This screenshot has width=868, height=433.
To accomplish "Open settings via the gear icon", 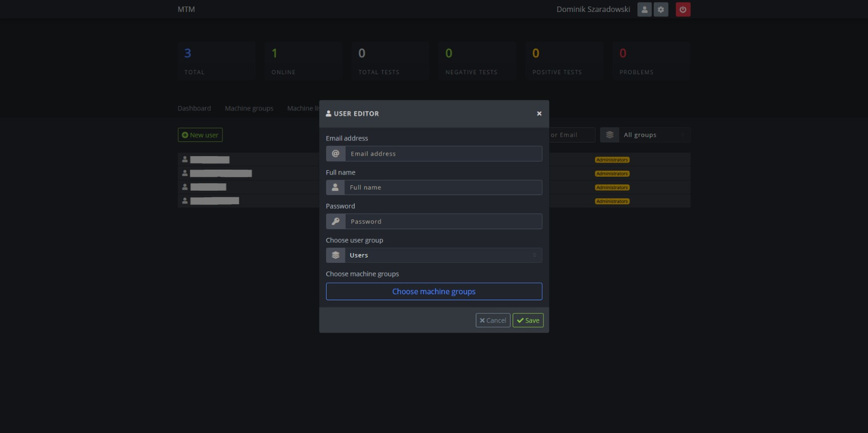I will click(661, 9).
